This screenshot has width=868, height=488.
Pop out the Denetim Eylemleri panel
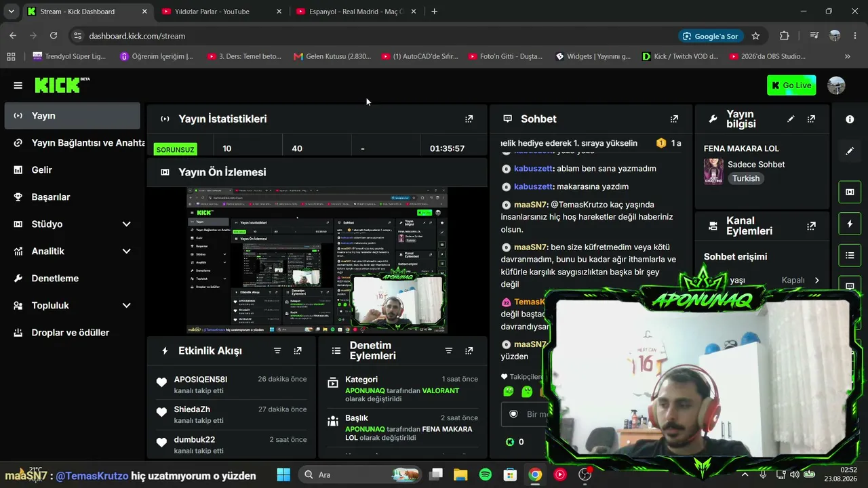[x=469, y=350]
